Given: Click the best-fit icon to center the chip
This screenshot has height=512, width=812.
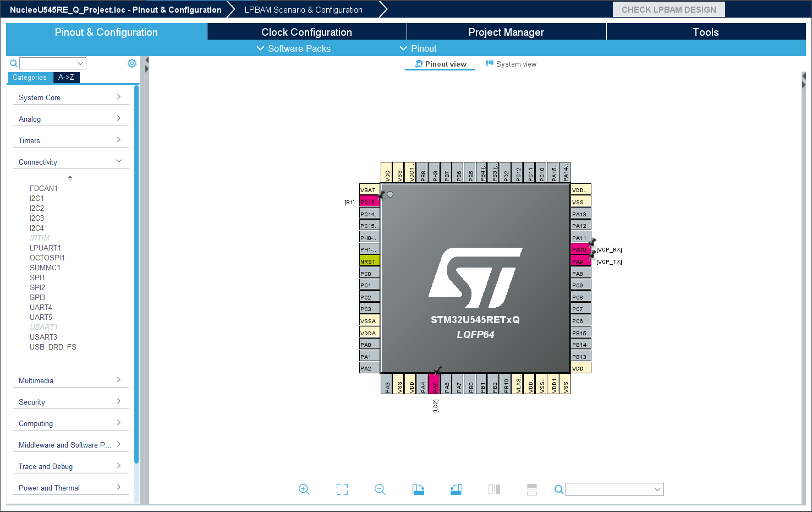Looking at the screenshot, I should 342,489.
